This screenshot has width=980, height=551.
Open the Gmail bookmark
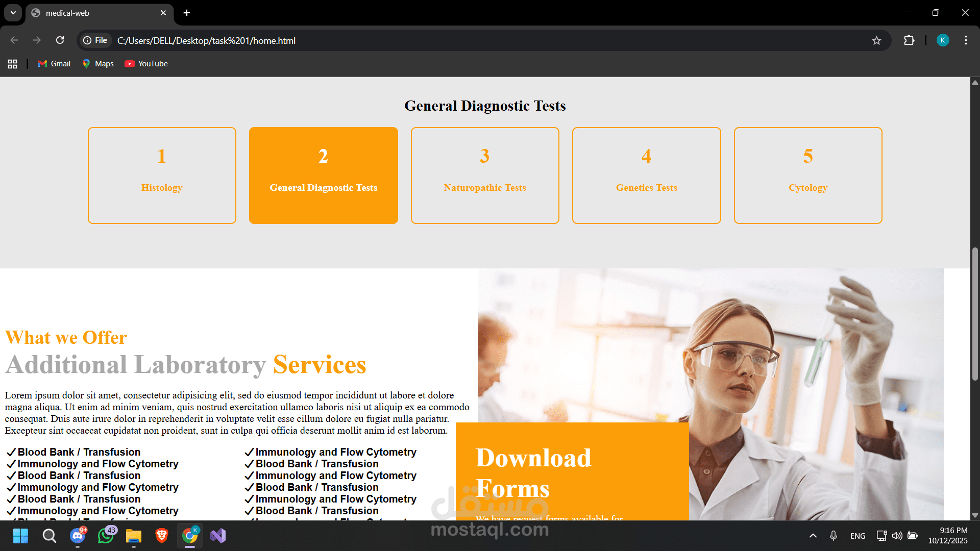click(54, 64)
